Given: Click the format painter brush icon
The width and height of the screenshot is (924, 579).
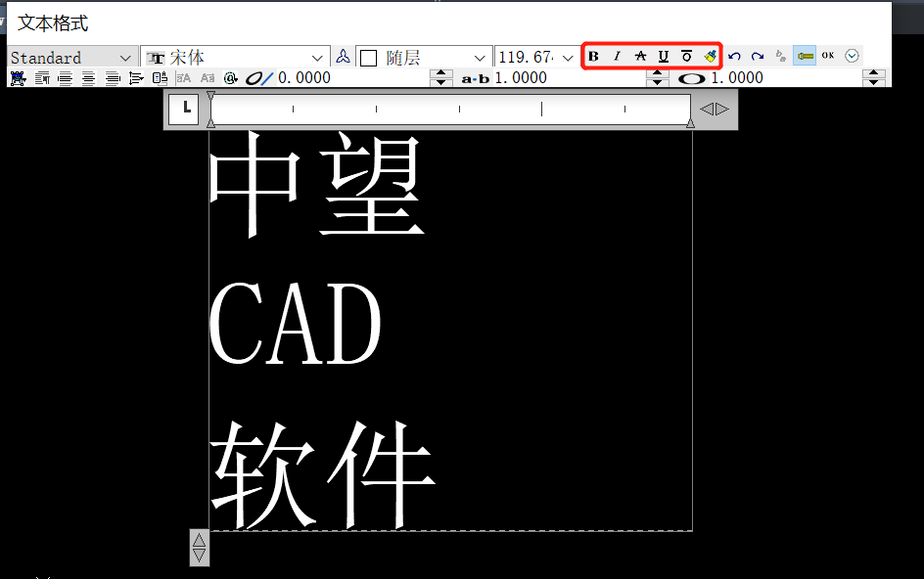Looking at the screenshot, I should click(710, 57).
